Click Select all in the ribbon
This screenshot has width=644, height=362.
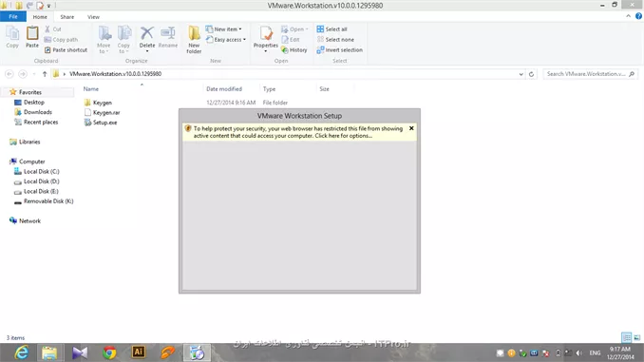[331, 29]
